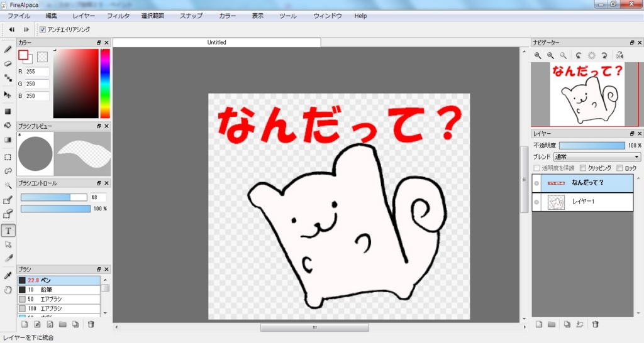Select the 100 エアブラシ brush
Image resolution: width=644 pixels, height=343 pixels.
point(59,308)
